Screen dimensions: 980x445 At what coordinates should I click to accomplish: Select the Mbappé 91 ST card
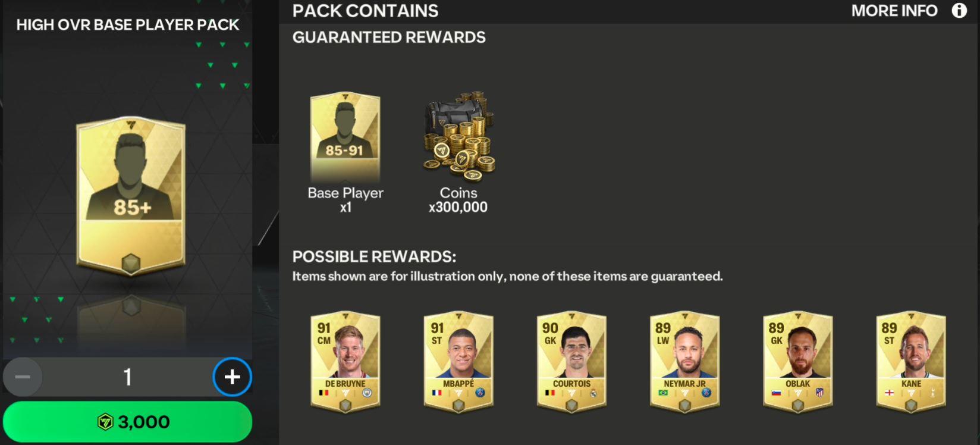point(458,362)
